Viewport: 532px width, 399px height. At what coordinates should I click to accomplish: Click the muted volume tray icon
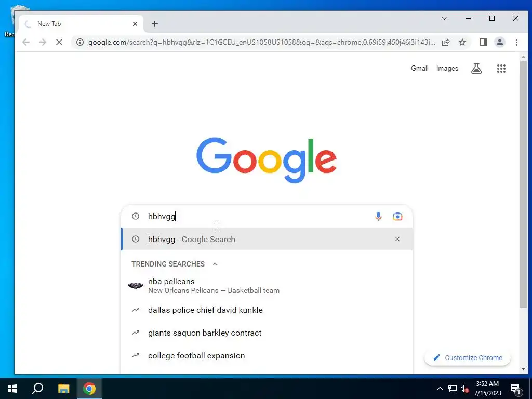coord(465,389)
